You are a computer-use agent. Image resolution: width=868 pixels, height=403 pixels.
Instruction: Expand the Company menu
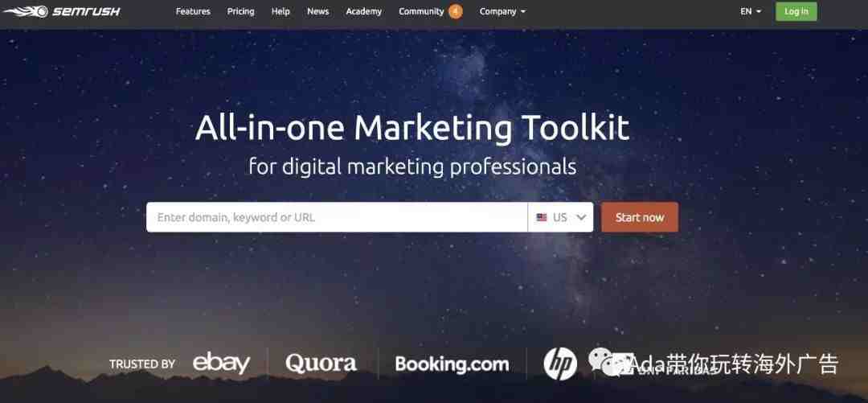[502, 11]
